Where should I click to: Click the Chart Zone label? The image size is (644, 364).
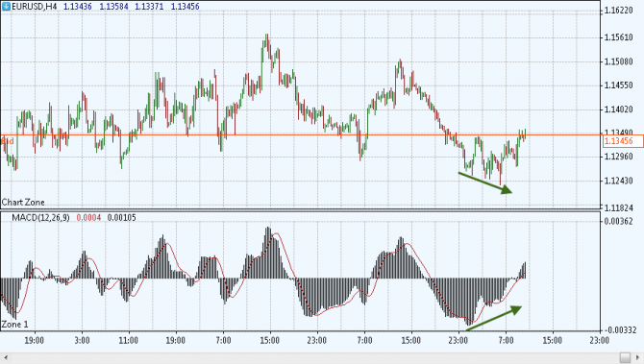(23, 203)
